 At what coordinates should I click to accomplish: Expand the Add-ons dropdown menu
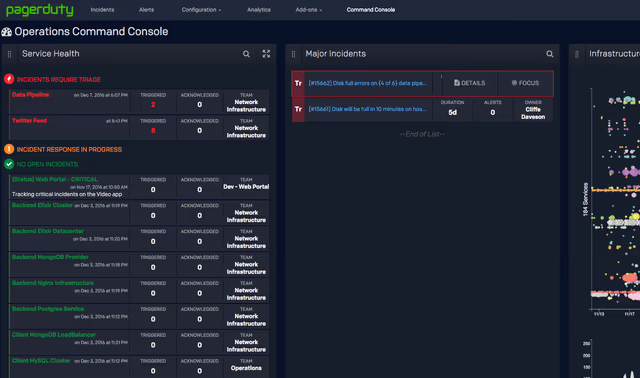[x=309, y=10]
